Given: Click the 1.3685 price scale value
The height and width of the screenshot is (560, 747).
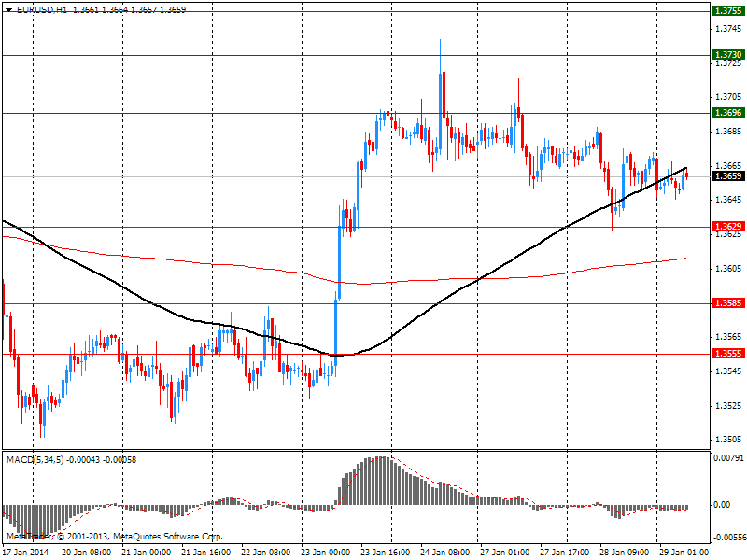Looking at the screenshot, I should (x=729, y=132).
